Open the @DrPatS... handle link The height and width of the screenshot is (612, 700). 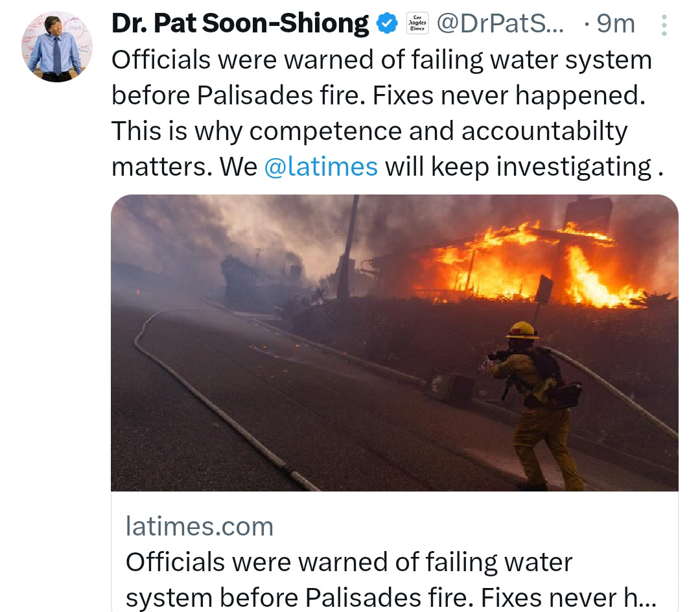[x=500, y=23]
